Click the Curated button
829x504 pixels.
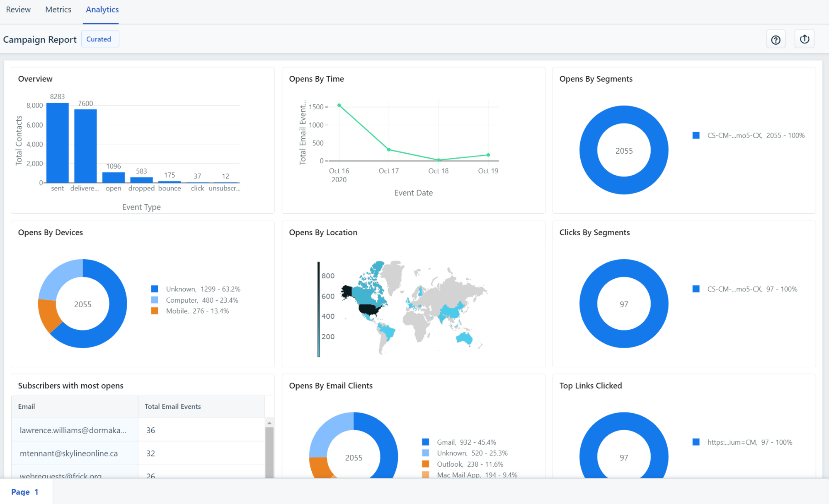99,39
